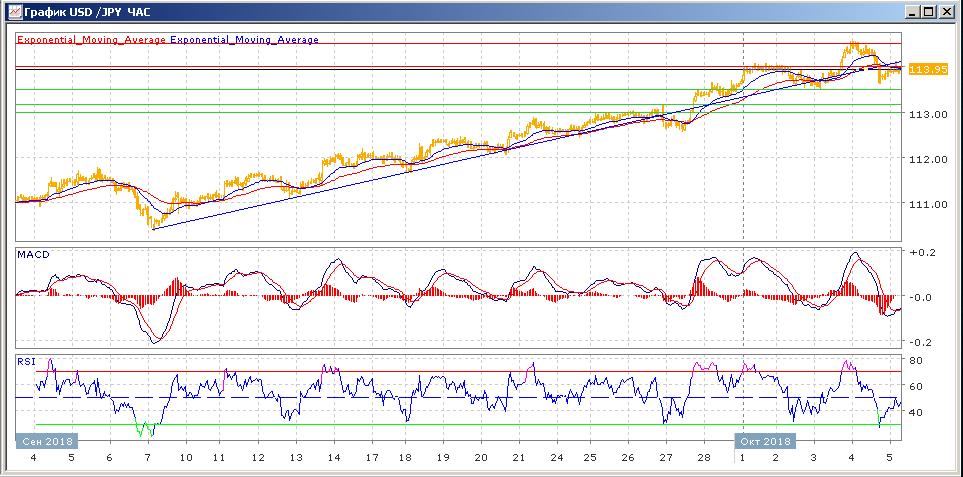963x477 pixels.
Task: Click date label 12 on time axis
Action: click(258, 458)
